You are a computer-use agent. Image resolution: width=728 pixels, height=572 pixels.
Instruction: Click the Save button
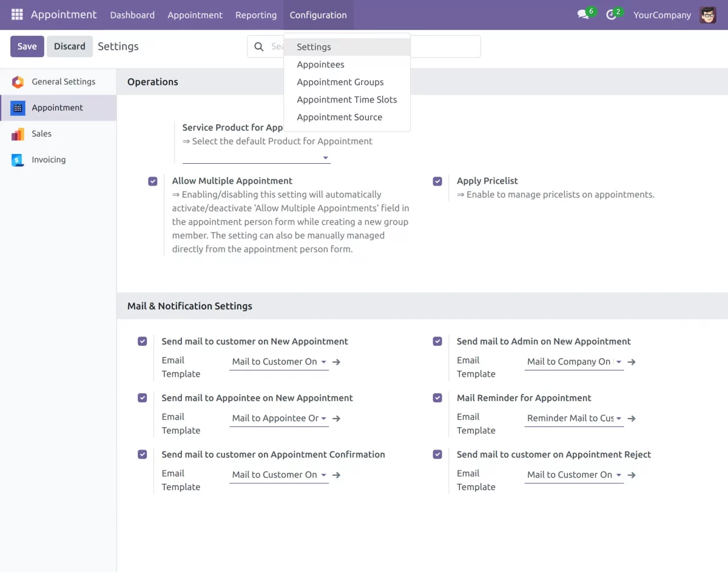(x=27, y=45)
